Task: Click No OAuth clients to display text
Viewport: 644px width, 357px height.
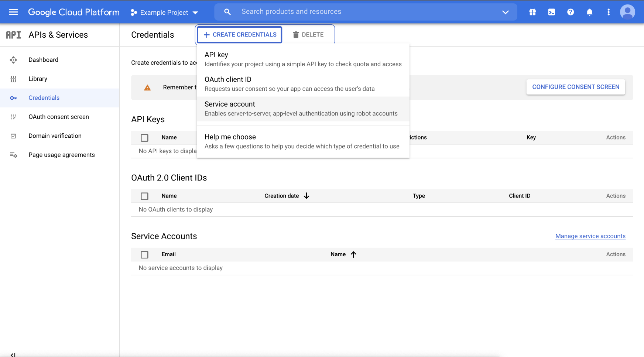Action: coord(176,210)
